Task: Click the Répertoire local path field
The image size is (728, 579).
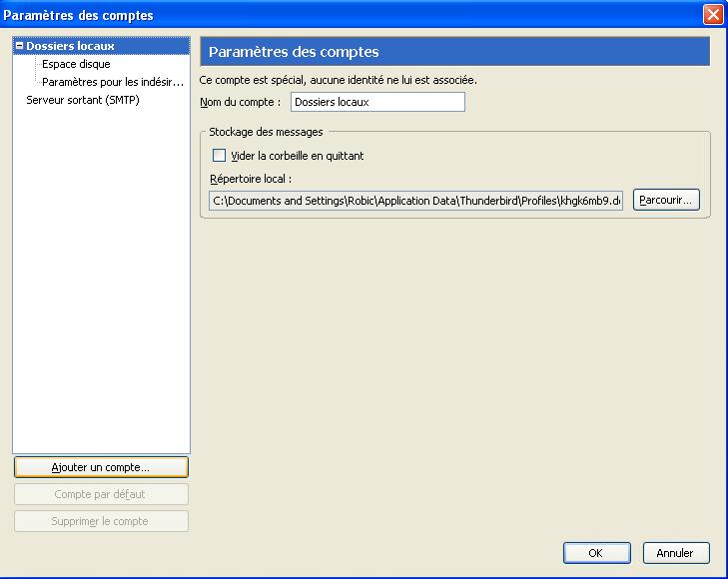Action: (415, 201)
